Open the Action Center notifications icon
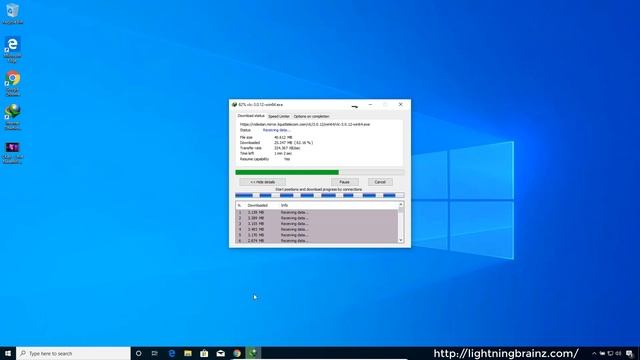 point(630,354)
